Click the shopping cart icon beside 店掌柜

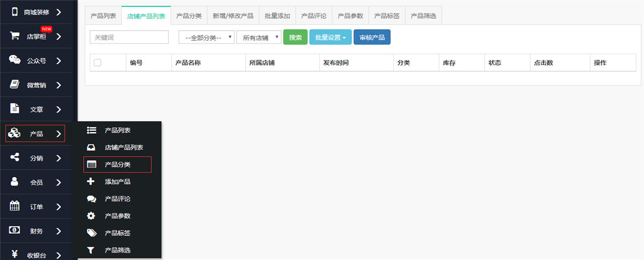[x=14, y=36]
